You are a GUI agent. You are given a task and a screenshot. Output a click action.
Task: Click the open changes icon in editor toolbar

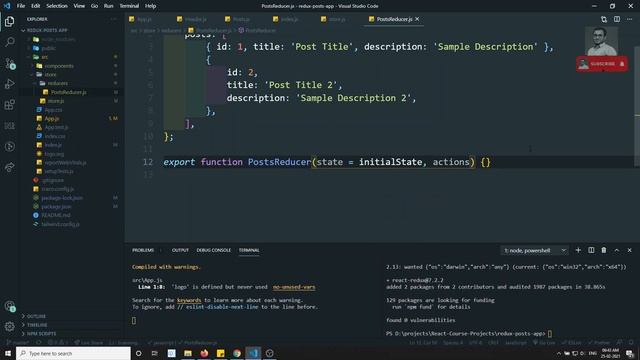pyautogui.click(x=604, y=19)
